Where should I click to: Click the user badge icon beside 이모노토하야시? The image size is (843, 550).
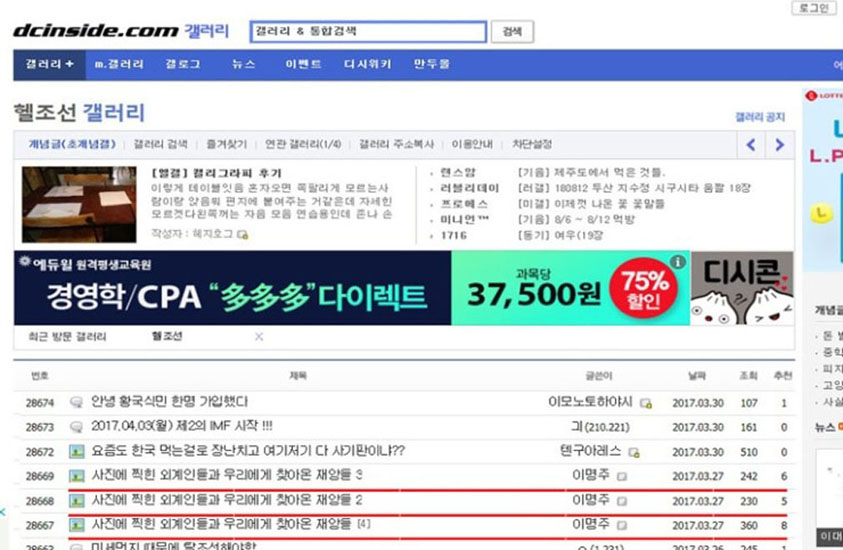[646, 404]
